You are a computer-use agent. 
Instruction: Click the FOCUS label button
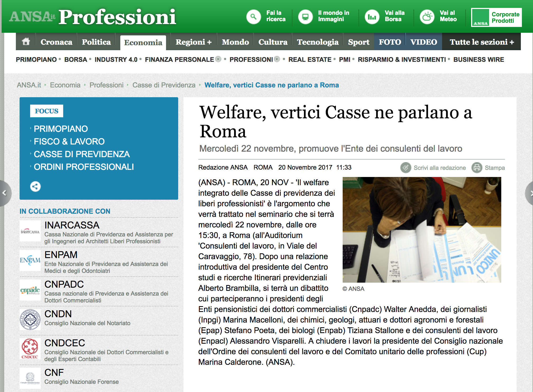tap(47, 111)
